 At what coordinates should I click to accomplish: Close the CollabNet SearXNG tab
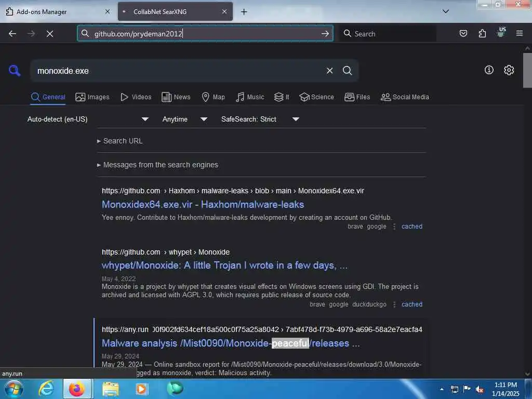point(224,11)
